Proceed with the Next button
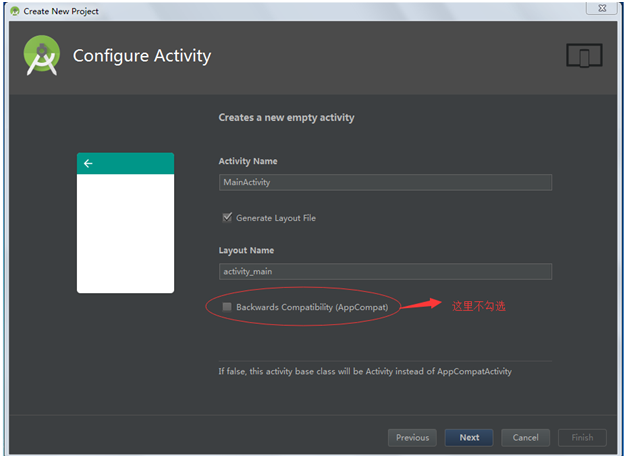627x458 pixels. click(469, 437)
